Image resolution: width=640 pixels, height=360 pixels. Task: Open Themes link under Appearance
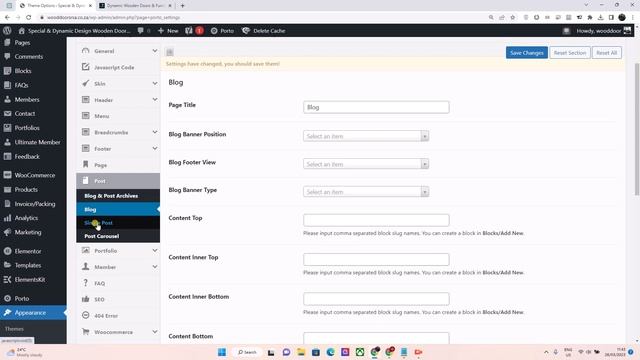[14, 329]
